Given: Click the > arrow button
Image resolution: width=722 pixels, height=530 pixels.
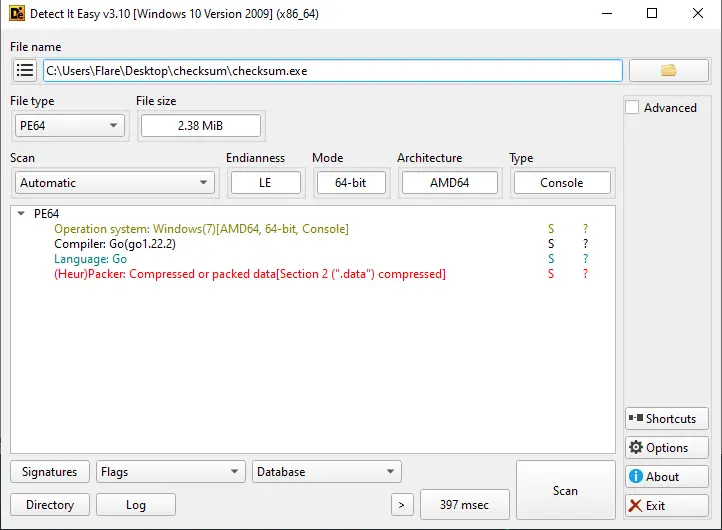Looking at the screenshot, I should [x=402, y=505].
